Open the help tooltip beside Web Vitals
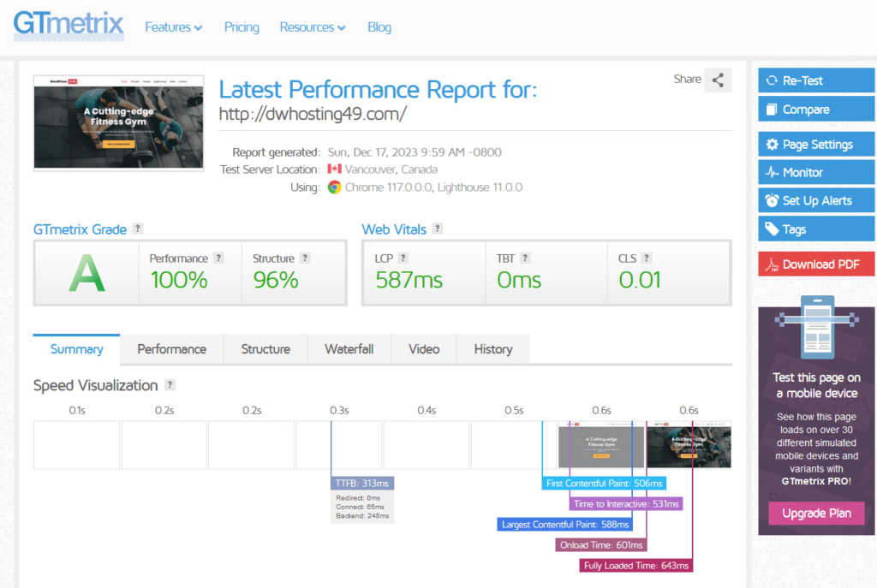 pos(438,229)
